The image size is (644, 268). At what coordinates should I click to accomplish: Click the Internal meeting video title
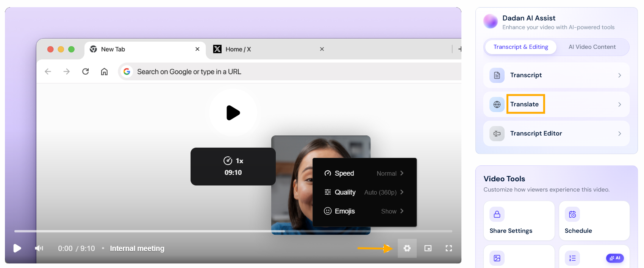click(137, 249)
